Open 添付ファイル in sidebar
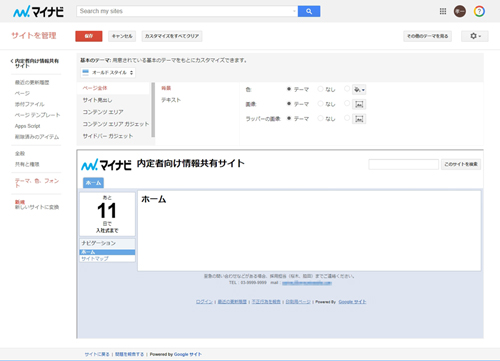This screenshot has width=500, height=361. click(29, 104)
